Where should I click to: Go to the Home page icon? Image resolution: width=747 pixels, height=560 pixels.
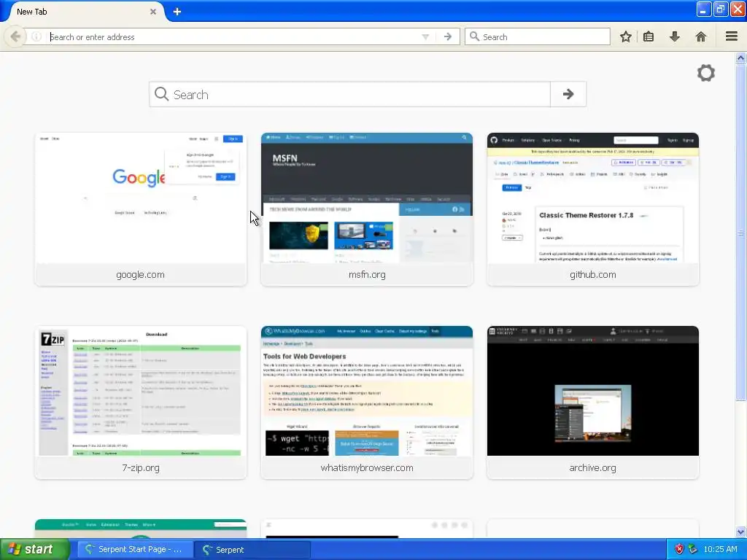[x=701, y=36]
